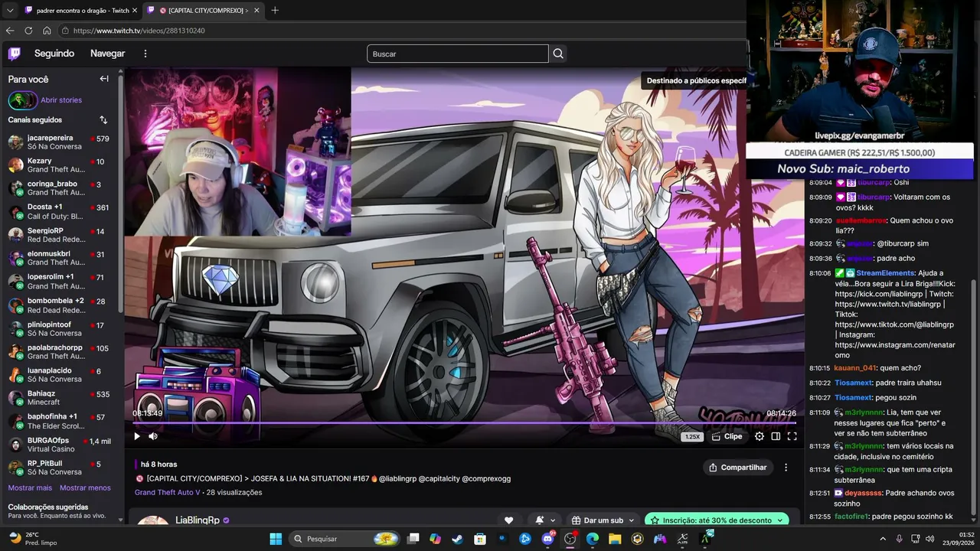Go back in browser history
Screen dimensions: 980x551
pos(10,31)
